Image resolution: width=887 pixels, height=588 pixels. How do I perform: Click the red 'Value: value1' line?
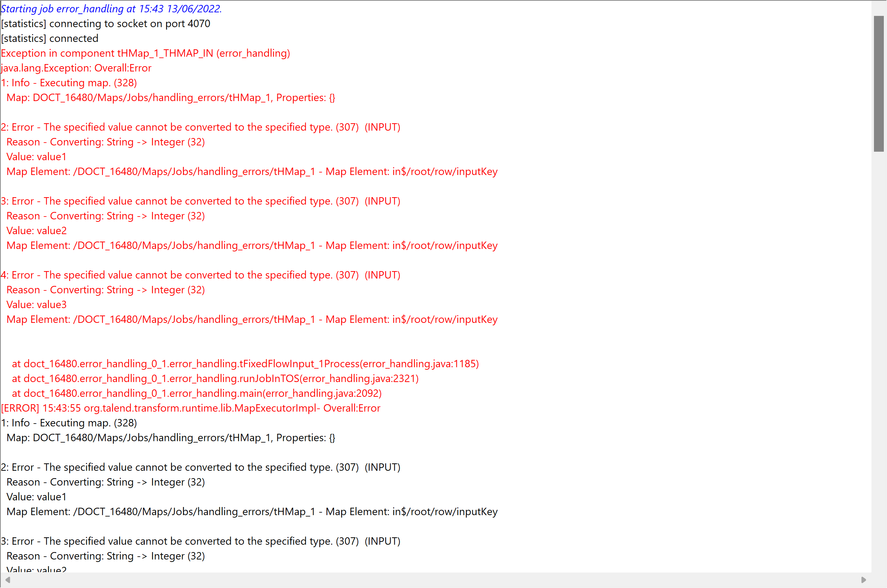36,157
